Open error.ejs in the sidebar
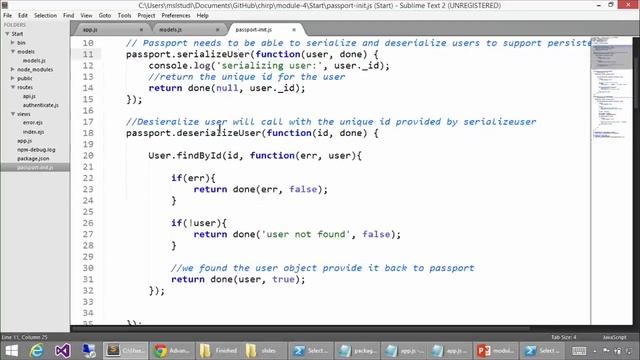640x360 pixels. [x=33, y=122]
